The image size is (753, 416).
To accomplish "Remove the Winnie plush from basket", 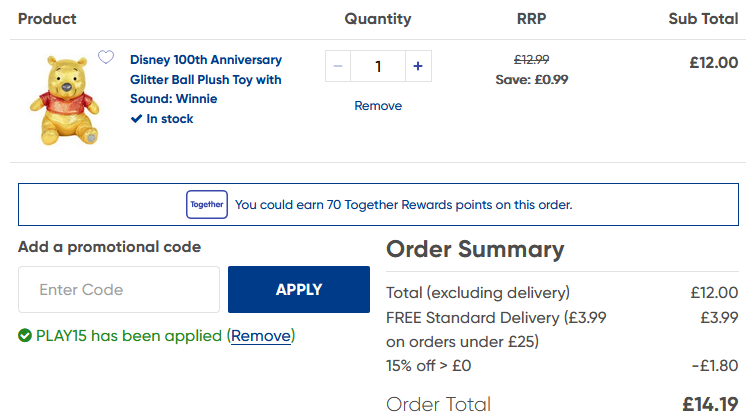I will (x=378, y=106).
